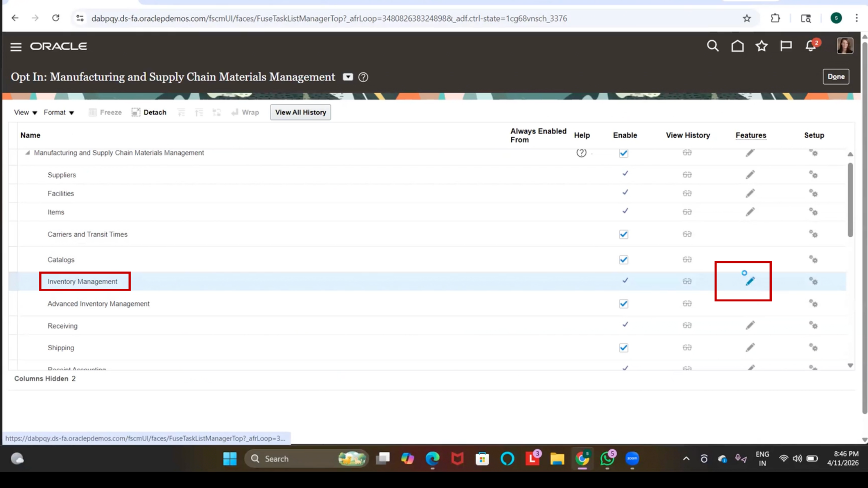Open the notifications bell icon
The image size is (868, 488).
click(x=811, y=46)
